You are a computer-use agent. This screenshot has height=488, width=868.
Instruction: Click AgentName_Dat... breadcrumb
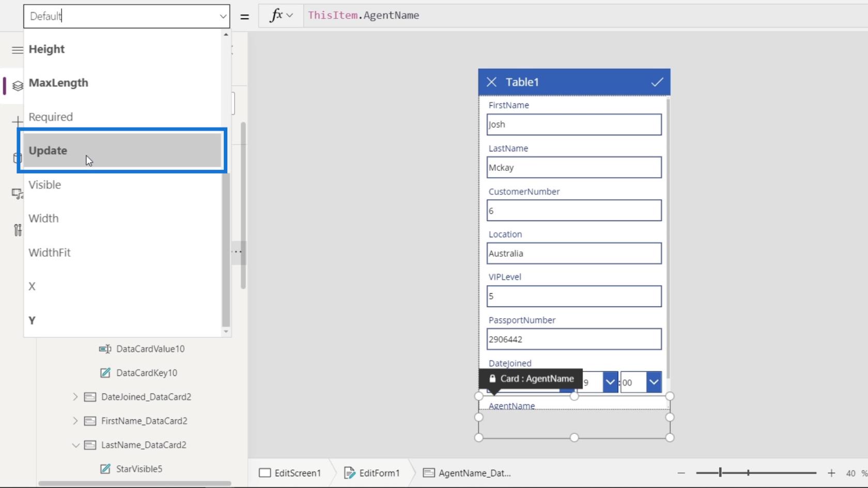coord(467,473)
